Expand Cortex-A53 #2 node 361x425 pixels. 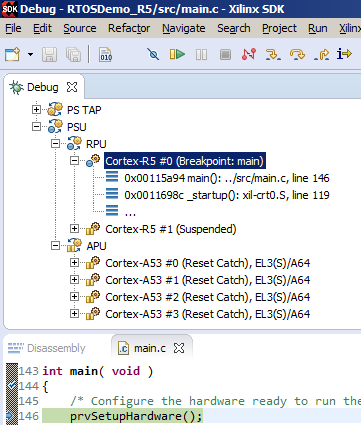point(74,296)
